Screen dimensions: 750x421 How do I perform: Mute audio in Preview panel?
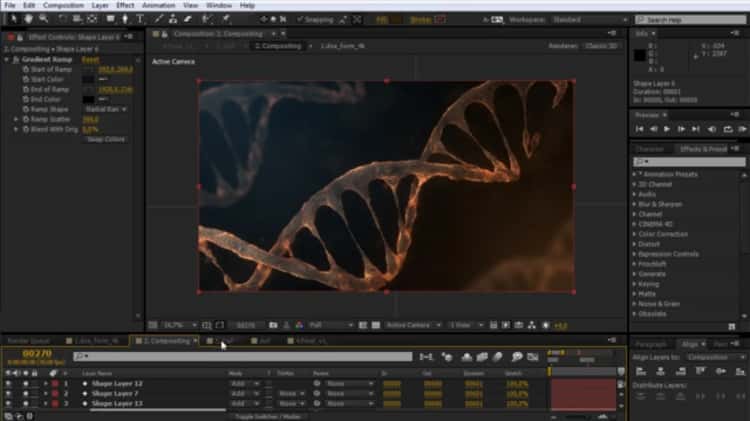tap(712, 129)
